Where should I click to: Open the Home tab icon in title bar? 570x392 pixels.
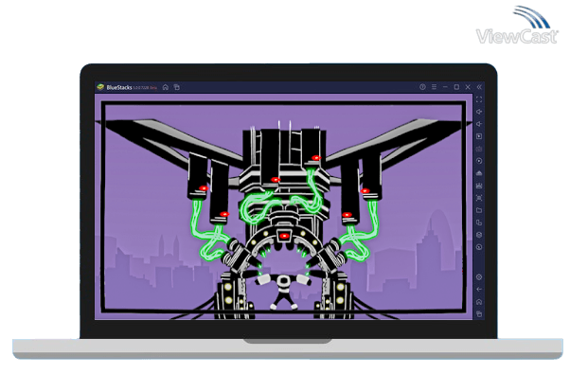(166, 87)
